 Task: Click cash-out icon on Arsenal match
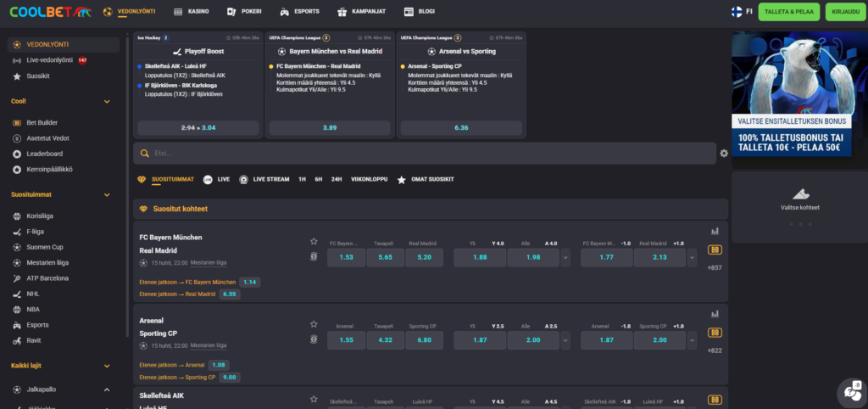click(314, 339)
